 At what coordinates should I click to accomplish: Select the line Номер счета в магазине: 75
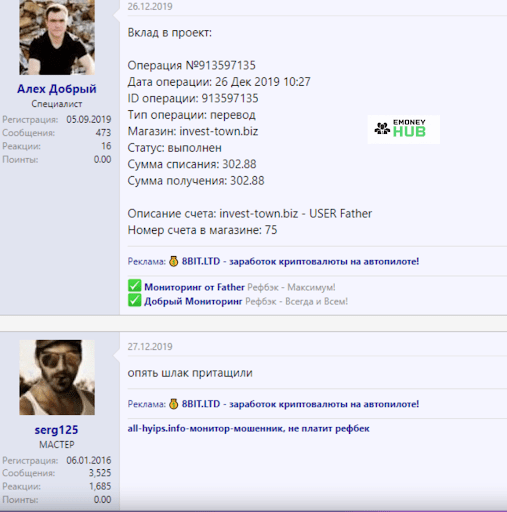tap(202, 230)
